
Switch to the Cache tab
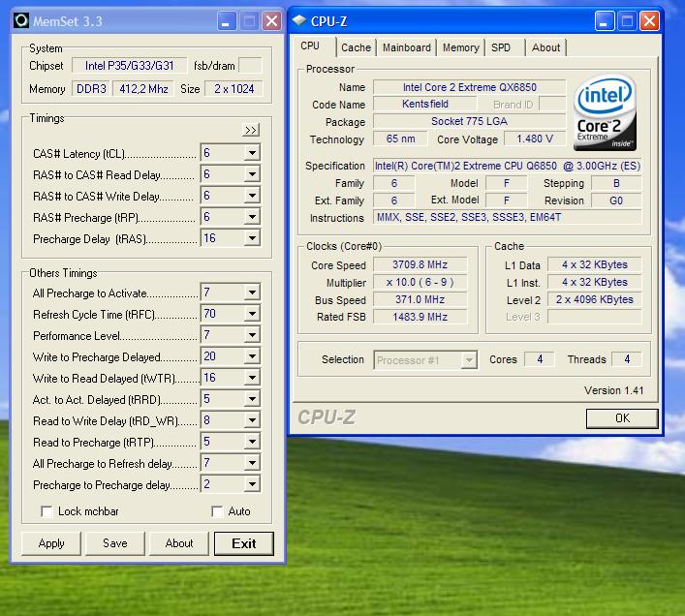click(x=356, y=47)
